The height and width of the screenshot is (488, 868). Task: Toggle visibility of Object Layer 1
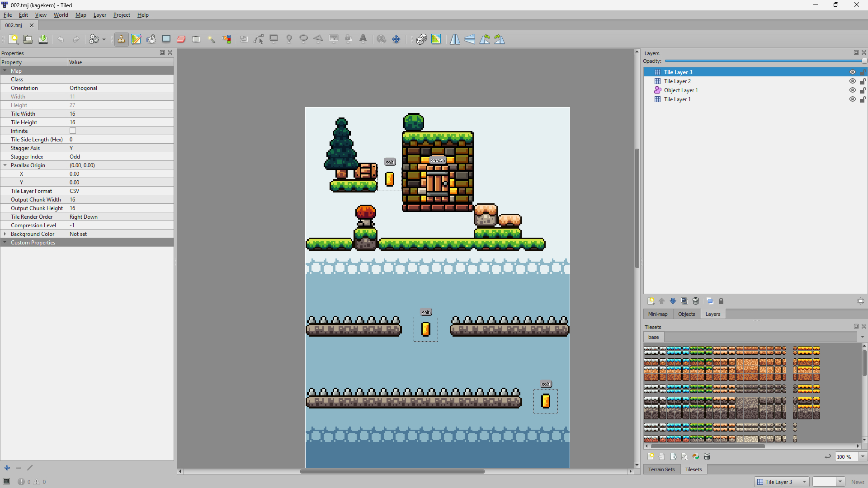coord(852,90)
